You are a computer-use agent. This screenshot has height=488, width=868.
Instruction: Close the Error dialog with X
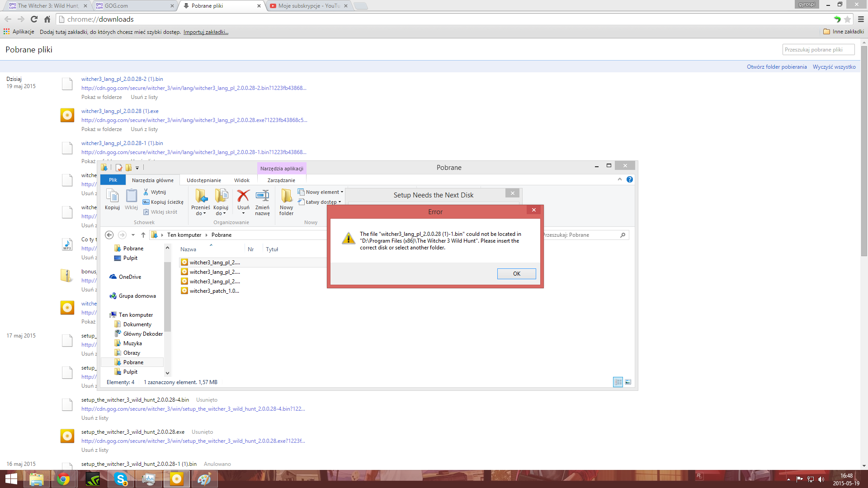[x=534, y=210]
